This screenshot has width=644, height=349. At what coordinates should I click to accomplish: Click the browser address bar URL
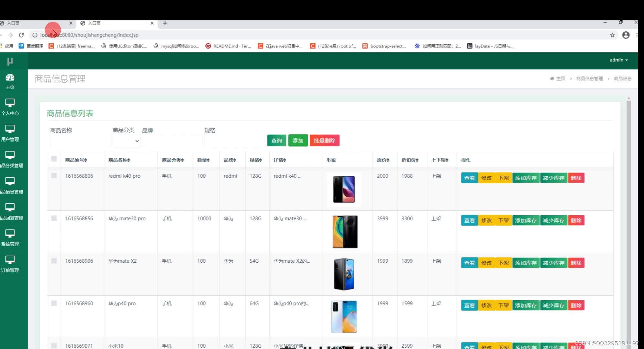(89, 35)
